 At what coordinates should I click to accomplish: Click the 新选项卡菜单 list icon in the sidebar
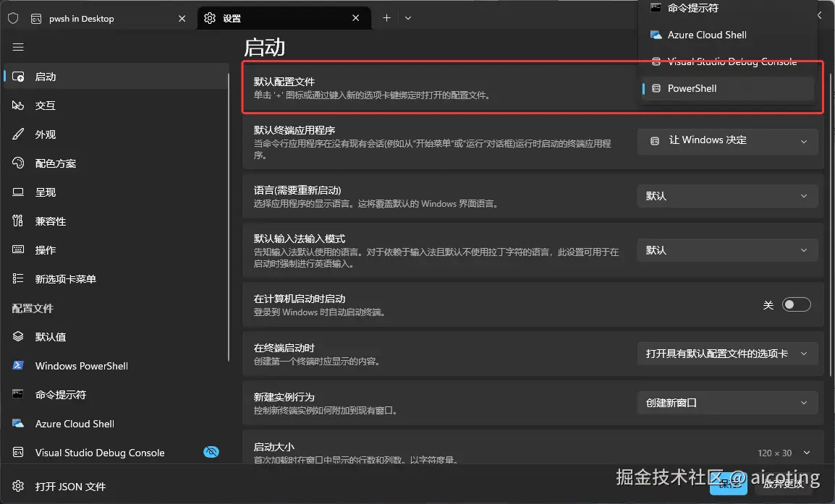tap(18, 278)
